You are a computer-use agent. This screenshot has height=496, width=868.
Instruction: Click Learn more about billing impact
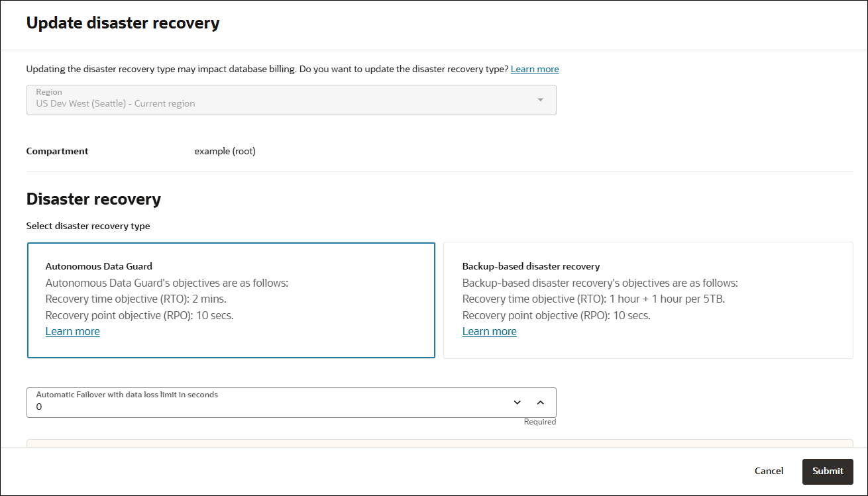click(534, 68)
